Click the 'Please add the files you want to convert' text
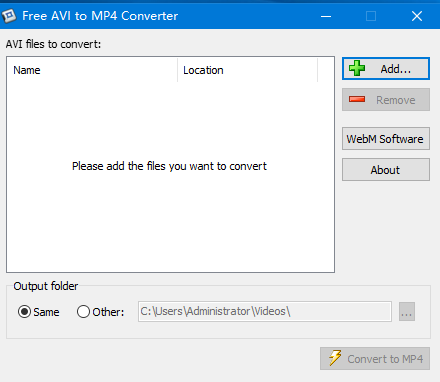440x382 pixels. pos(169,166)
